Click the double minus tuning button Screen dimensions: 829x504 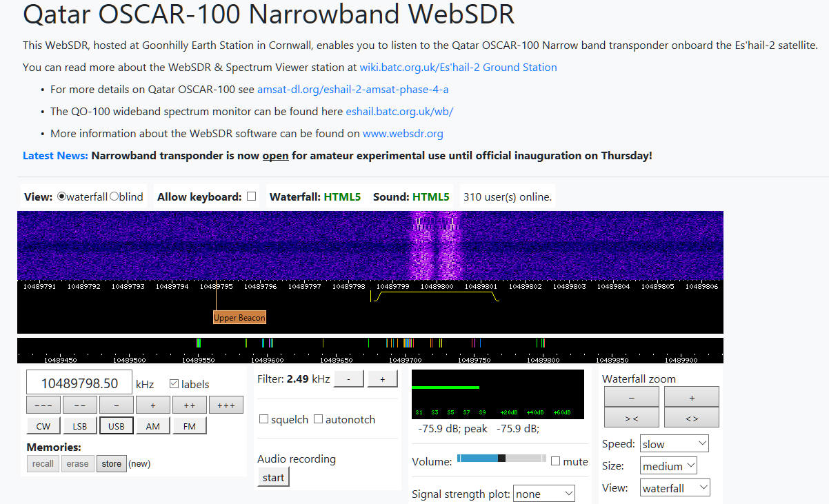(79, 405)
